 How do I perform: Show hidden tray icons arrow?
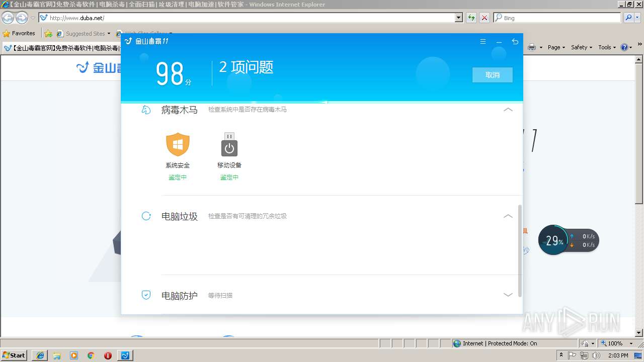[561, 355]
